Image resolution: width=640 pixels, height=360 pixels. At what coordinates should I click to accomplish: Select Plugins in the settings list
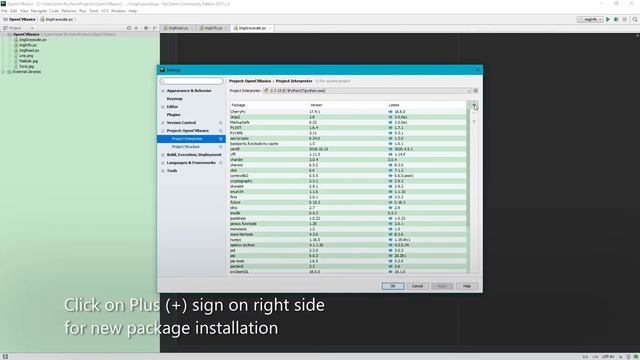[x=173, y=115]
